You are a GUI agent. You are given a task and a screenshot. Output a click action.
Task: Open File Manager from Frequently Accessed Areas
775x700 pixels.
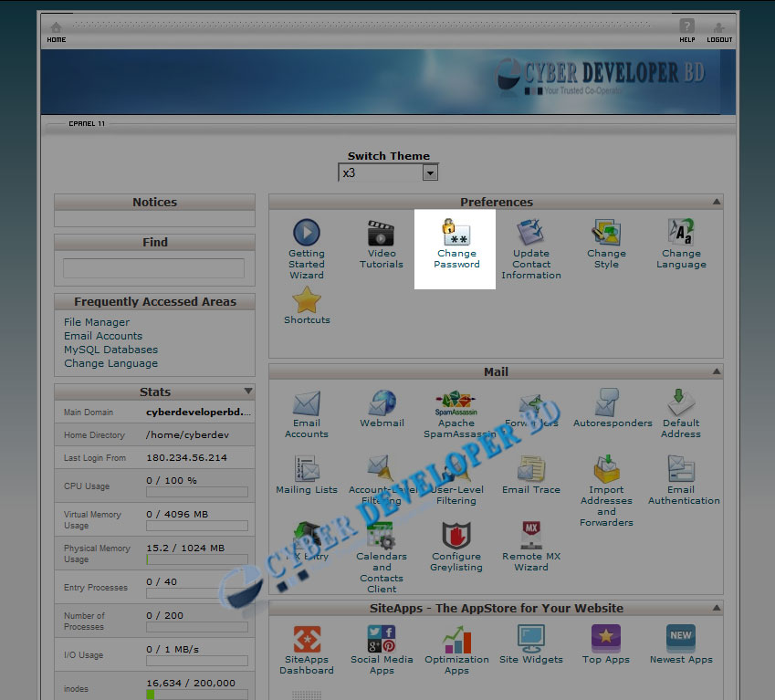tap(96, 322)
